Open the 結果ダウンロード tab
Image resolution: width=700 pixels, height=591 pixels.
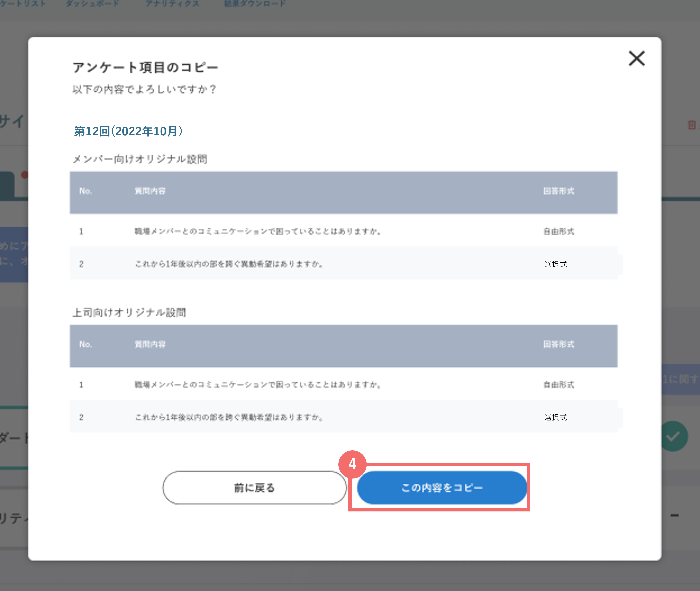click(x=255, y=4)
